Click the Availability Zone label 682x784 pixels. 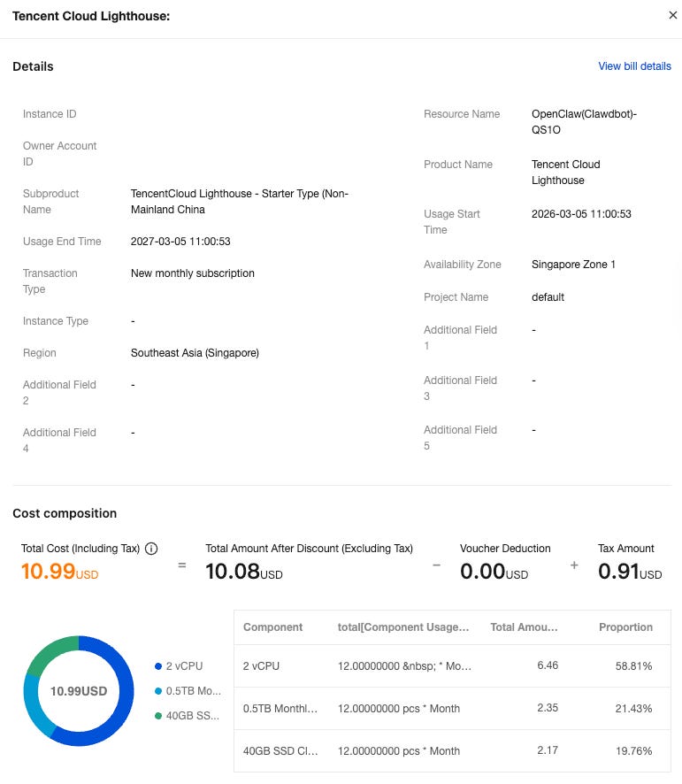click(x=463, y=265)
